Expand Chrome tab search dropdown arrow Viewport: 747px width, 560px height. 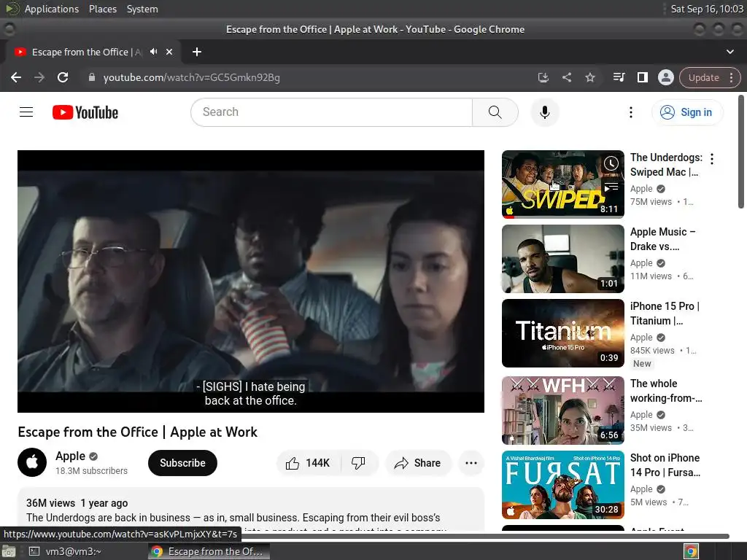[x=729, y=52]
